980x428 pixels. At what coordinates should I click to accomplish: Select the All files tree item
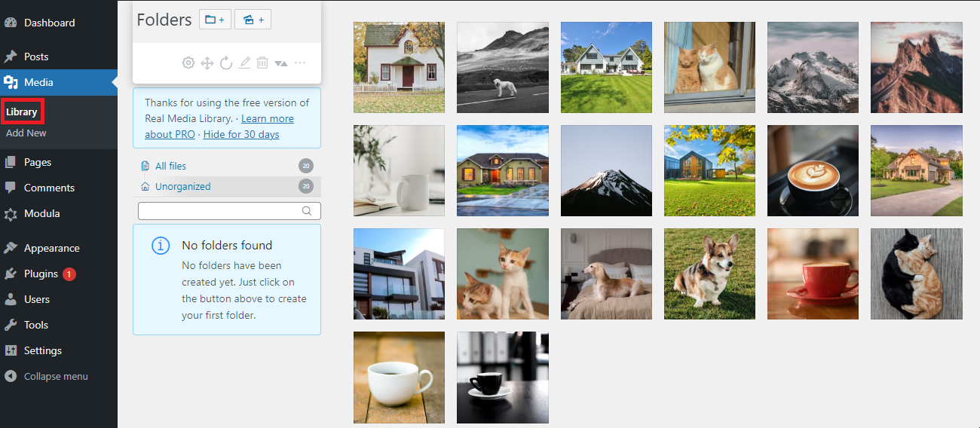point(227,166)
